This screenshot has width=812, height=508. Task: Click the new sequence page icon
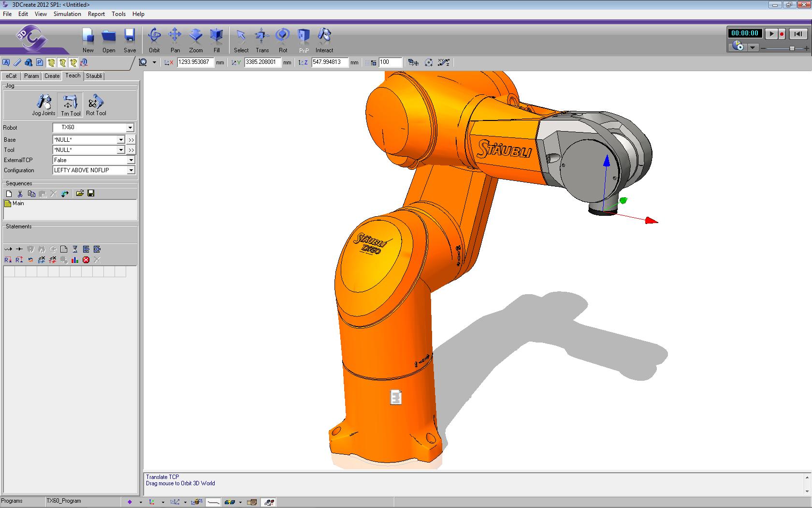(x=9, y=194)
